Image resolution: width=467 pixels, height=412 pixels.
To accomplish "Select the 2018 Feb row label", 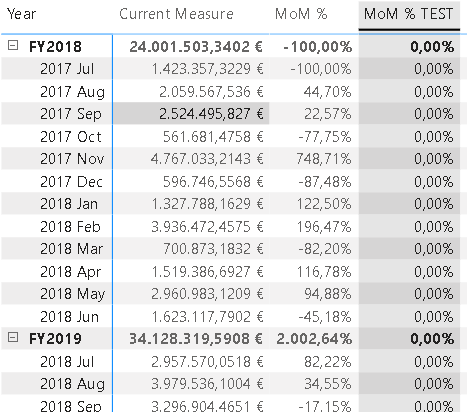I will tap(70, 227).
